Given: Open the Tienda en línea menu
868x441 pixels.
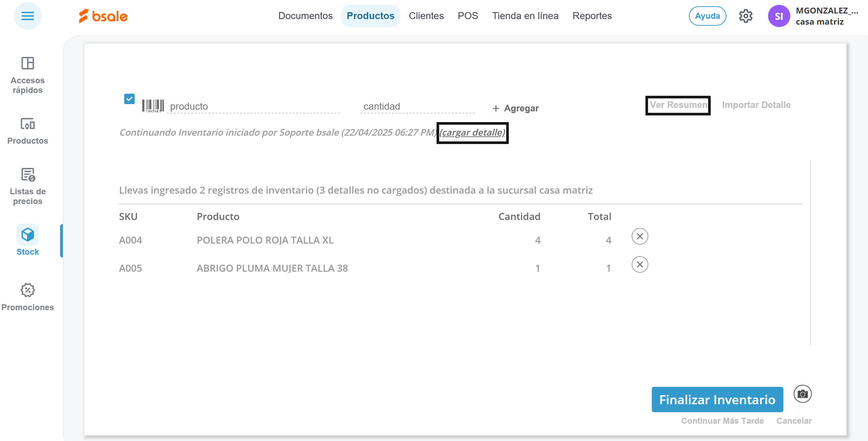Looking at the screenshot, I should (x=525, y=16).
